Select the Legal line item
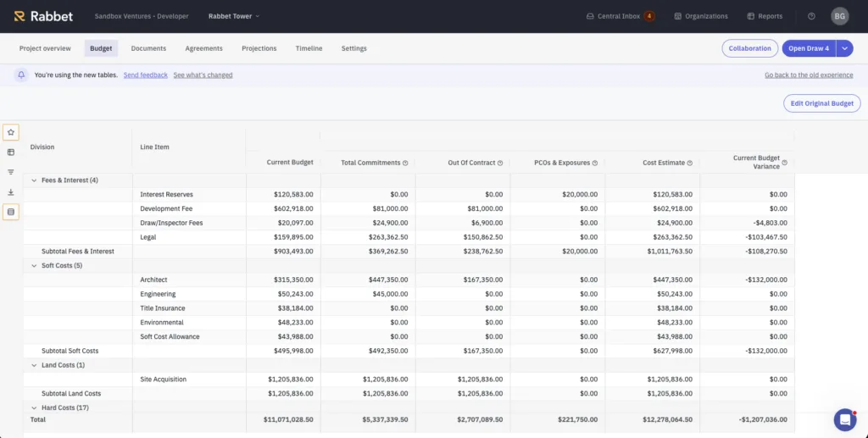This screenshot has height=438, width=868. tap(147, 237)
